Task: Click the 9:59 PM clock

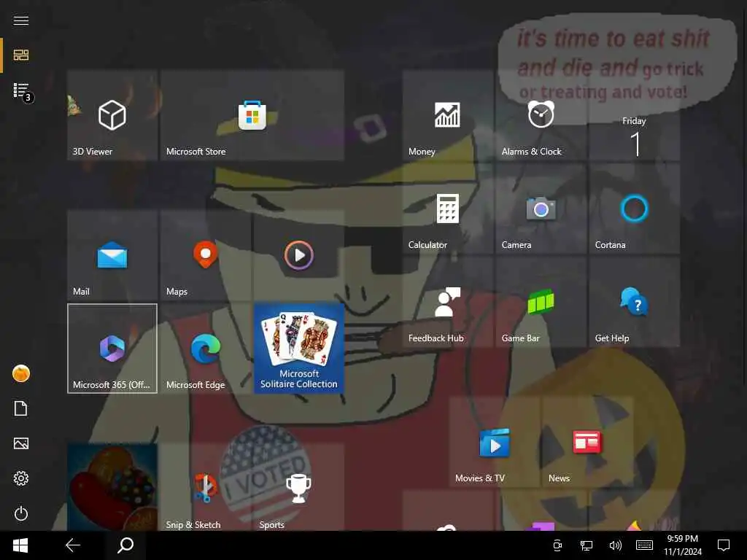Action: [x=683, y=545]
